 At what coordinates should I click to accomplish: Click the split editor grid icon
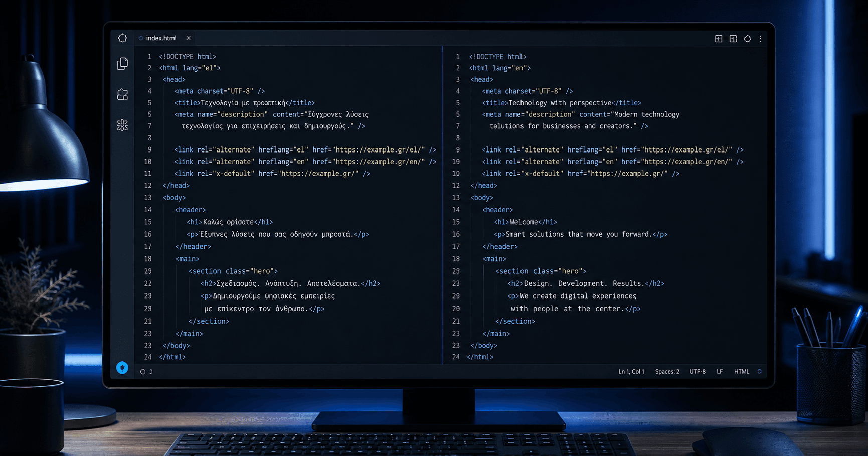click(x=719, y=39)
